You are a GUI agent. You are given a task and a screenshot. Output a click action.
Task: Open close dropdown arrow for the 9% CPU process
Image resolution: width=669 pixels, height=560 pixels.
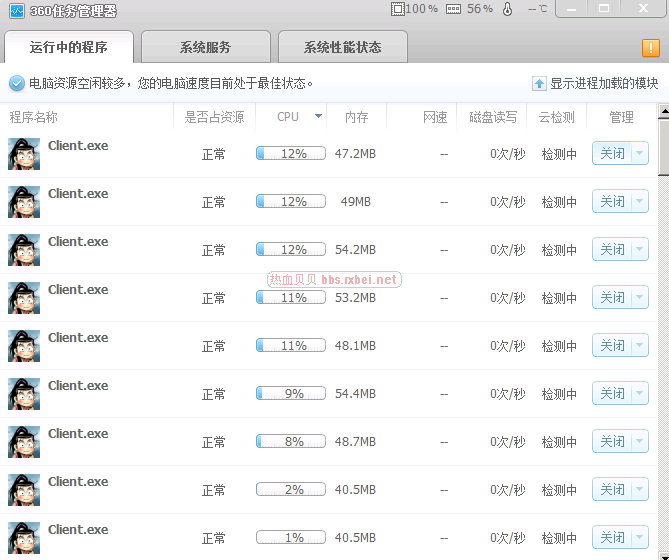(x=639, y=394)
